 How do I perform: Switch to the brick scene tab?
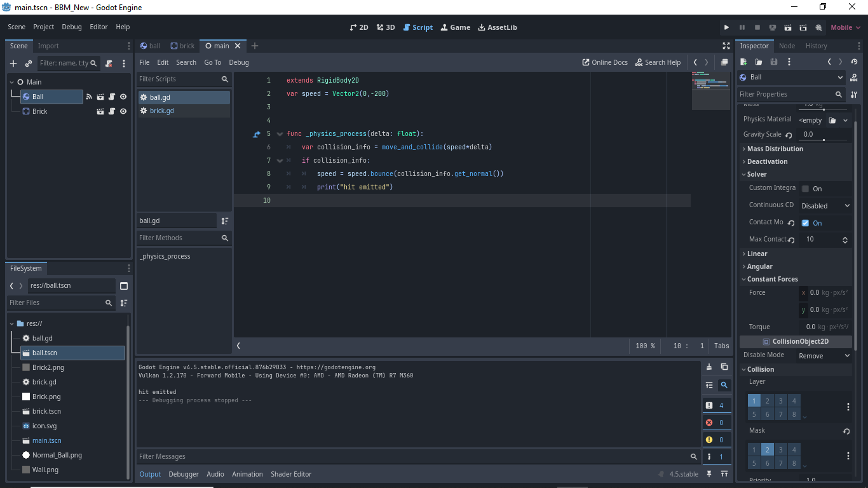pyautogui.click(x=182, y=46)
